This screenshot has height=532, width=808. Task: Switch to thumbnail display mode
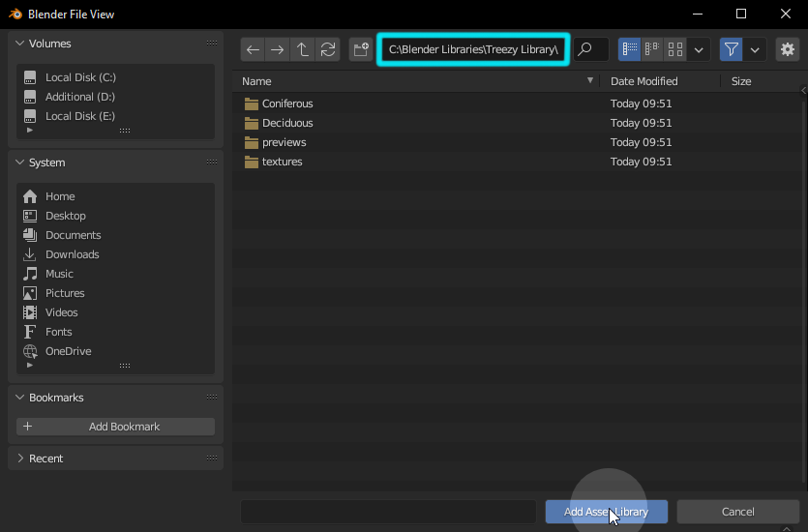pyautogui.click(x=675, y=49)
